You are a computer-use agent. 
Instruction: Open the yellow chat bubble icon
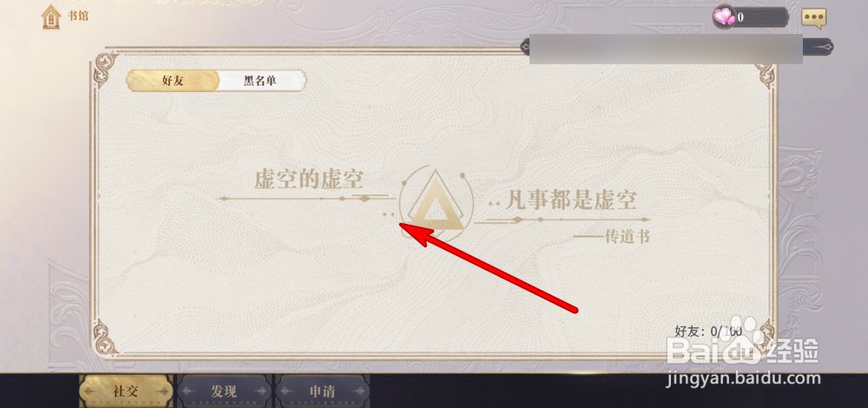(814, 17)
